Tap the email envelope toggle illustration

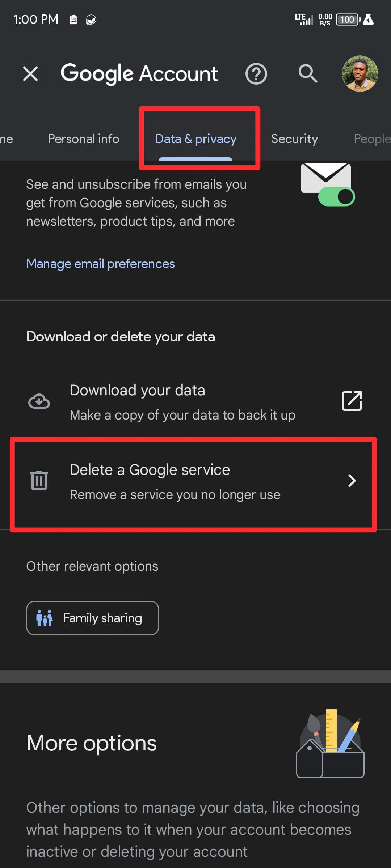point(327,184)
